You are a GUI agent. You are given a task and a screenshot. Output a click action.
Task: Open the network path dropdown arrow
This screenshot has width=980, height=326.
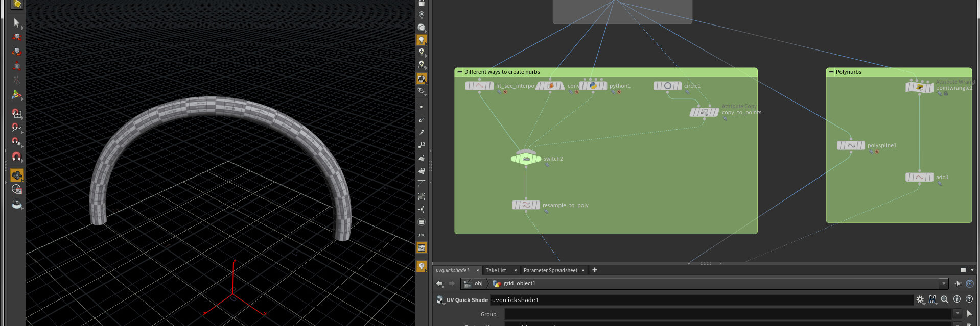tap(943, 284)
